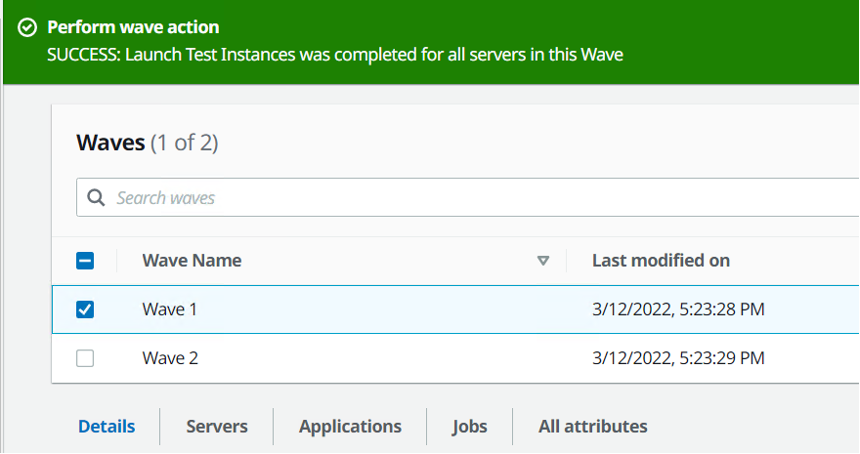This screenshot has height=454, width=860.
Task: Uncheck the Wave 1 checkbox
Action: (85, 309)
